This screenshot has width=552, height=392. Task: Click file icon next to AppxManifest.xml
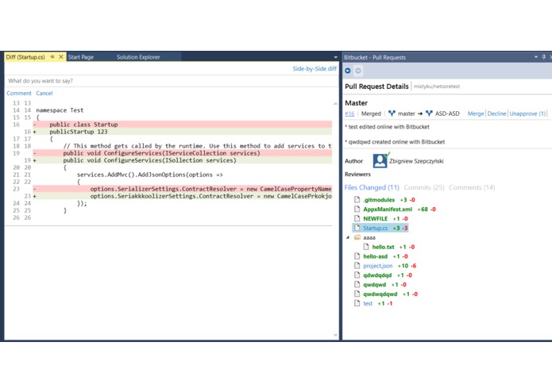[x=357, y=209]
